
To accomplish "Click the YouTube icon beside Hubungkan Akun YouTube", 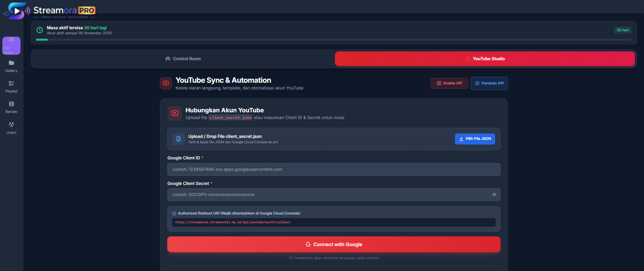I will pyautogui.click(x=175, y=113).
